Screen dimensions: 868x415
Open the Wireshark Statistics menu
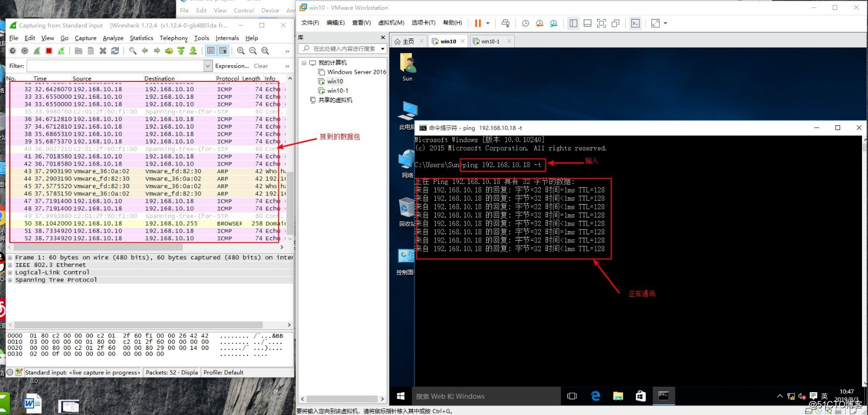click(141, 38)
